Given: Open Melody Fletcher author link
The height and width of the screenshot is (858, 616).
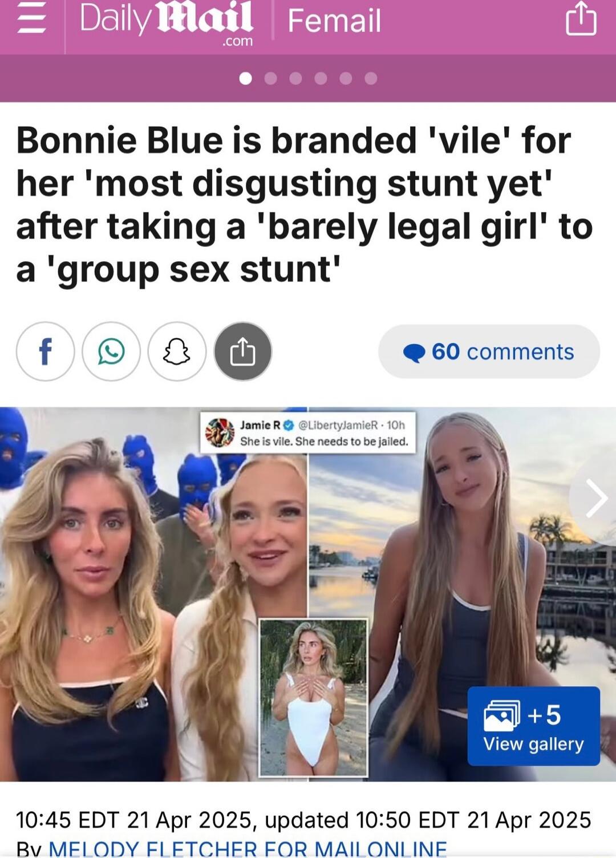Looking at the screenshot, I should pyautogui.click(x=248, y=849).
